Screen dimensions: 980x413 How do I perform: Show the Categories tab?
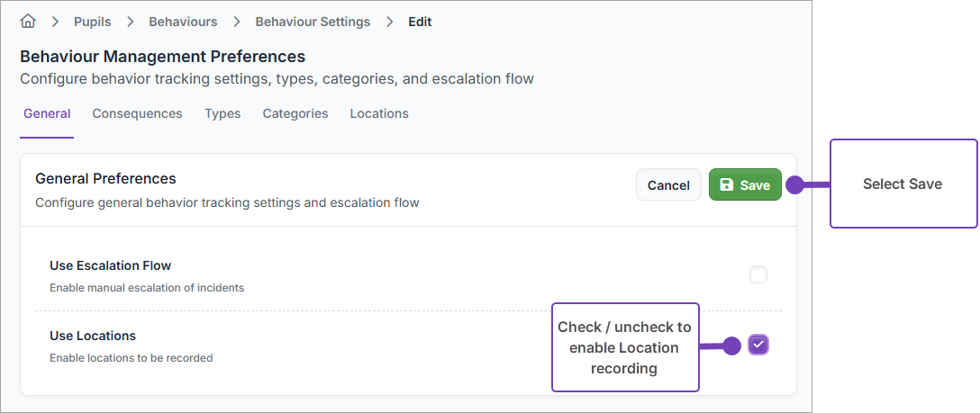[295, 113]
